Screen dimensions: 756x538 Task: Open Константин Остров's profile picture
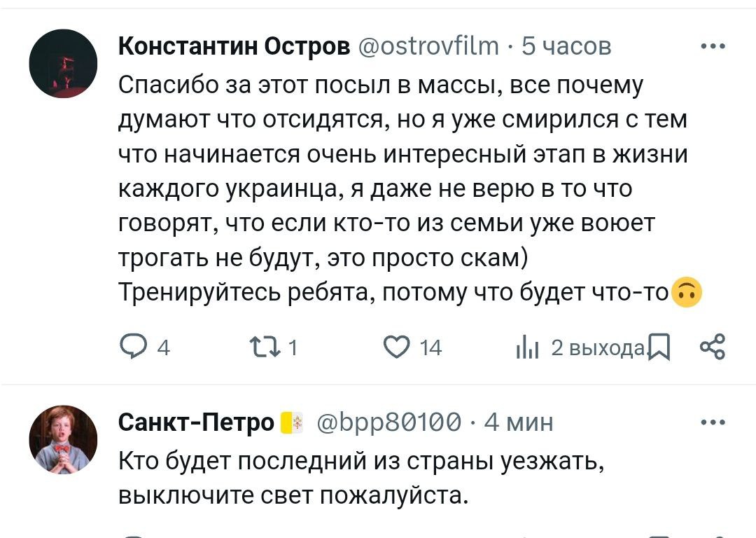63,64
